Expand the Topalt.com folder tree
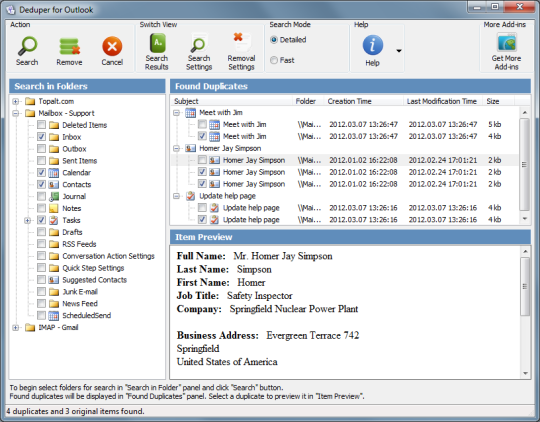540x422 pixels. coord(15,101)
